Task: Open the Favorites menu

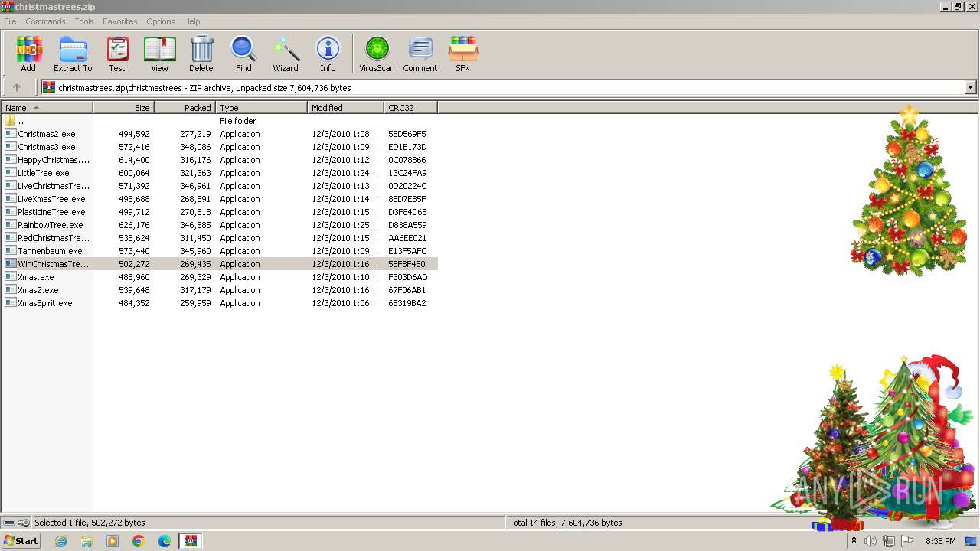Action: [x=120, y=21]
